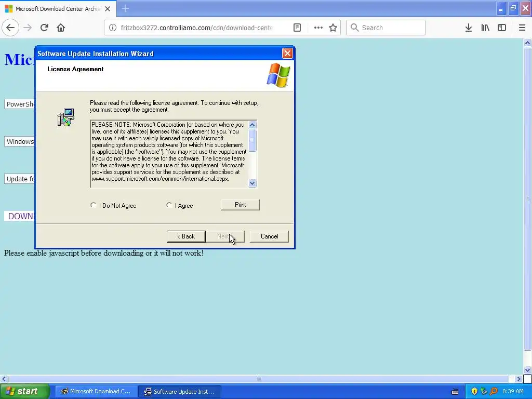Reload the page with the refresh icon
This screenshot has height=399, width=532.
click(x=44, y=28)
